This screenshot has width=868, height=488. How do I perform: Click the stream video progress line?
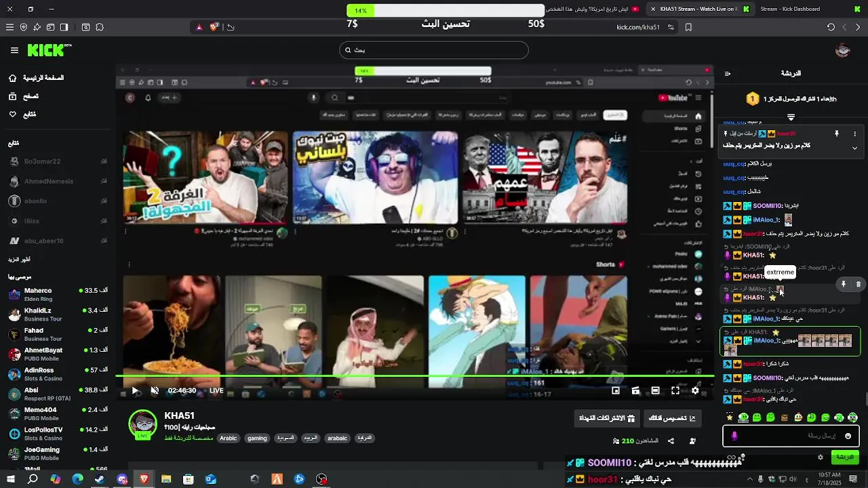click(414, 376)
